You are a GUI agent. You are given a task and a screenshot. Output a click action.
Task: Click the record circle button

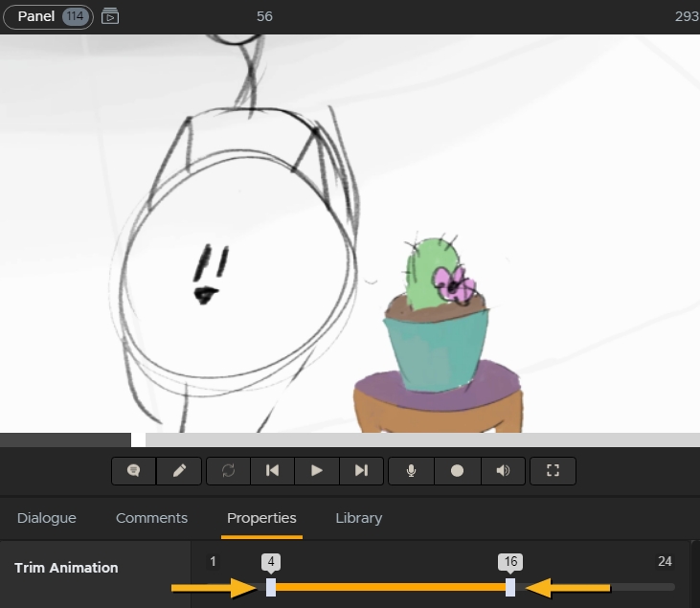[x=457, y=471]
